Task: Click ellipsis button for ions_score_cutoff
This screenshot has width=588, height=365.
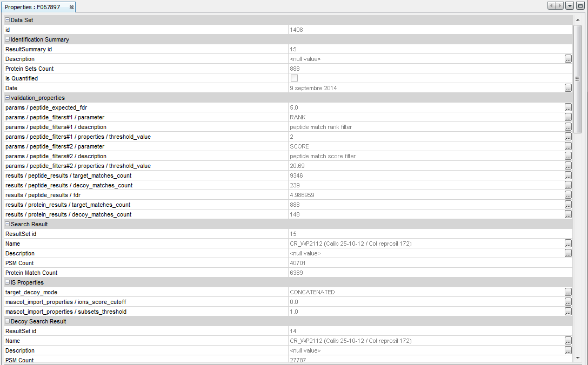Action: tap(568, 302)
